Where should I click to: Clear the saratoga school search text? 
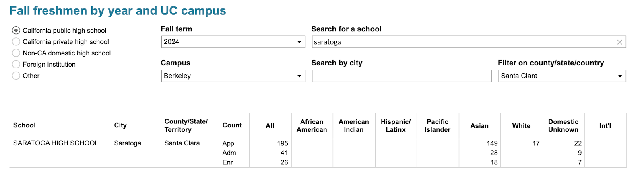tap(619, 42)
